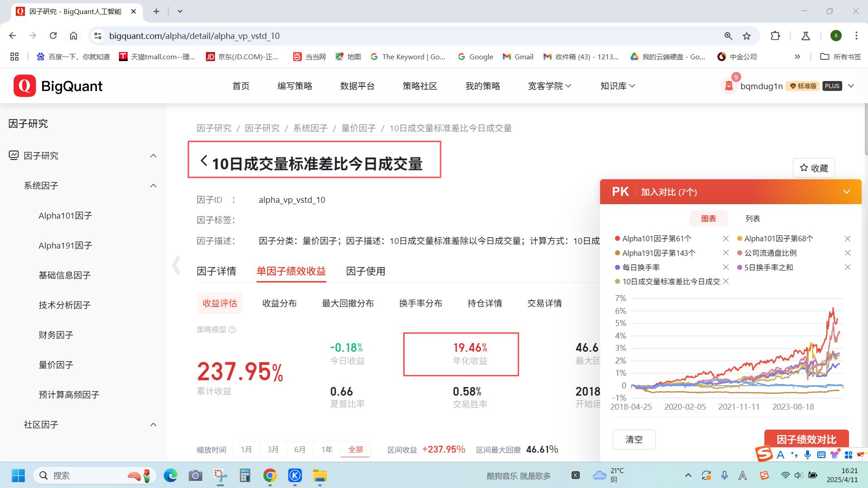Screen dimensions: 868x488
Task: Remove Alpha101因子第61个 from comparison
Action: click(x=725, y=239)
